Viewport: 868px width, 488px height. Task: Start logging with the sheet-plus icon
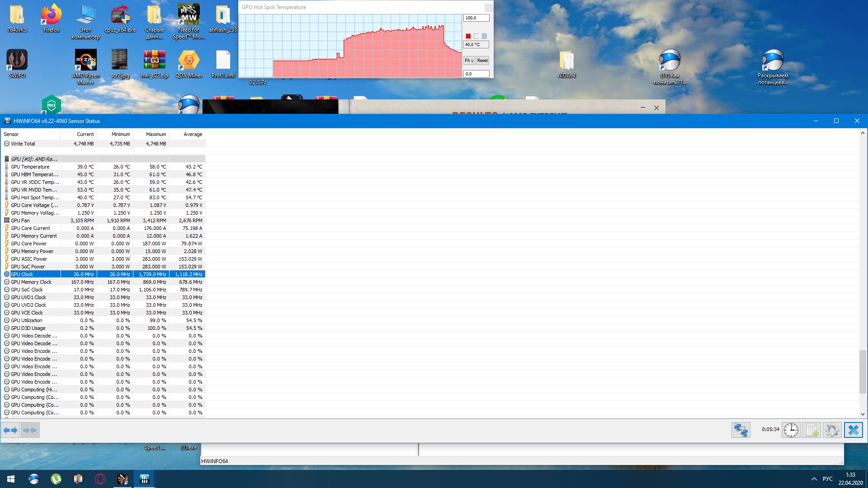pos(811,430)
